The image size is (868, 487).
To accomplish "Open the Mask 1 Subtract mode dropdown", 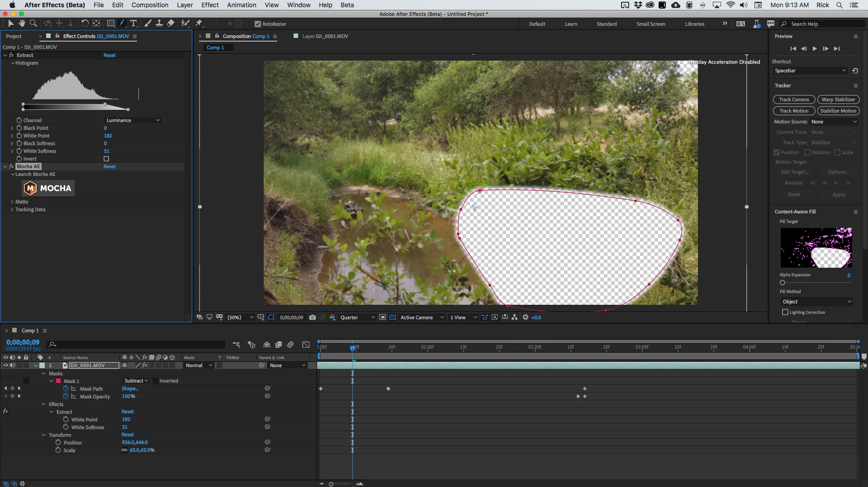I will pos(136,381).
